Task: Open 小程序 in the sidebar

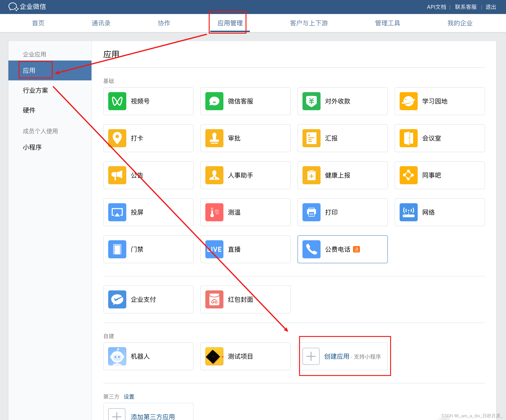Action: click(x=32, y=147)
